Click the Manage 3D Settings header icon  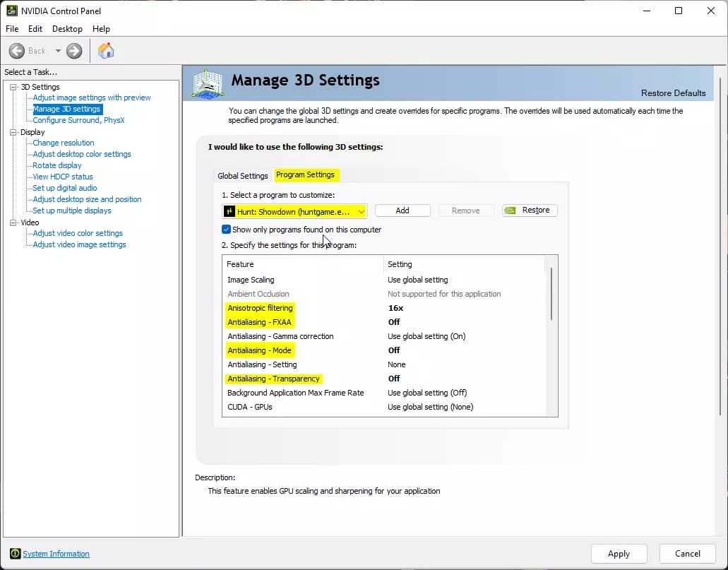(x=208, y=83)
